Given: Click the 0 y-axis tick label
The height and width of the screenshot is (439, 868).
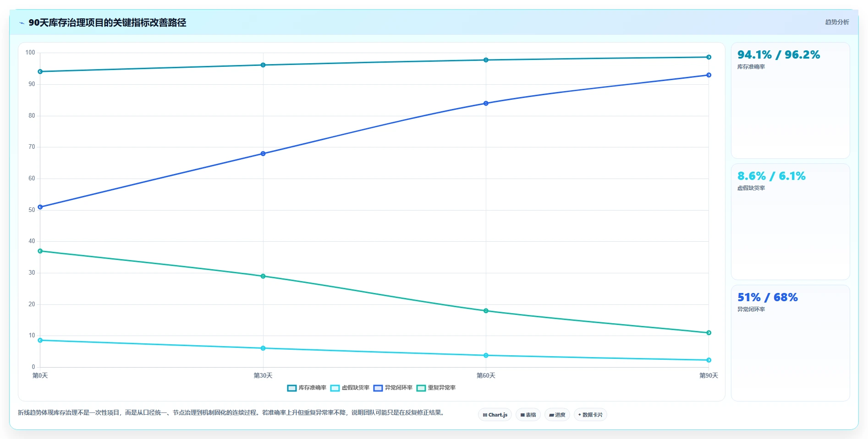Looking at the screenshot, I should pyautogui.click(x=33, y=367).
